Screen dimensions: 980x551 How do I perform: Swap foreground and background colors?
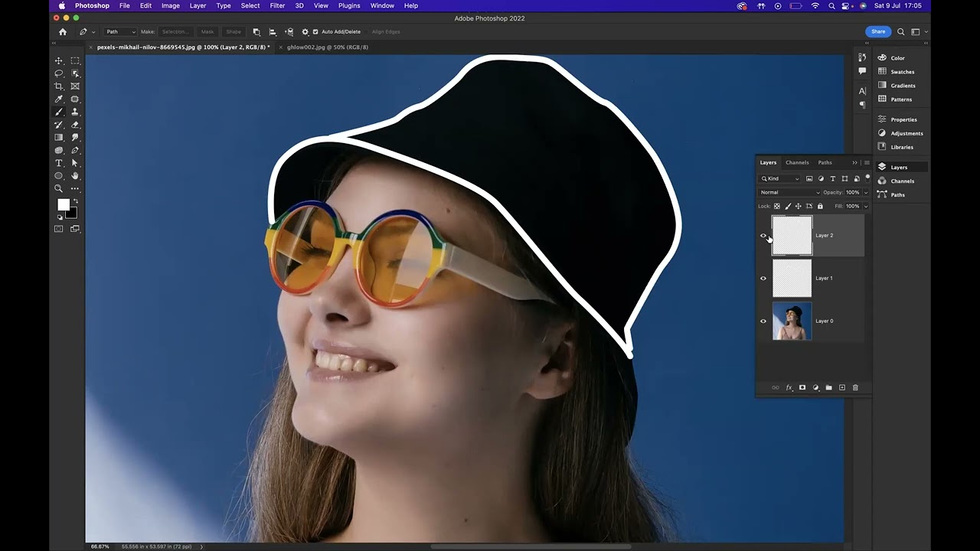coord(75,201)
